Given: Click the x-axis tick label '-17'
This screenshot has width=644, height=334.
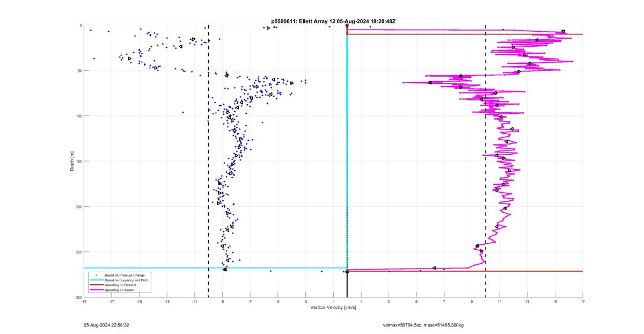Looking at the screenshot, I should pyautogui.click(x=112, y=301).
